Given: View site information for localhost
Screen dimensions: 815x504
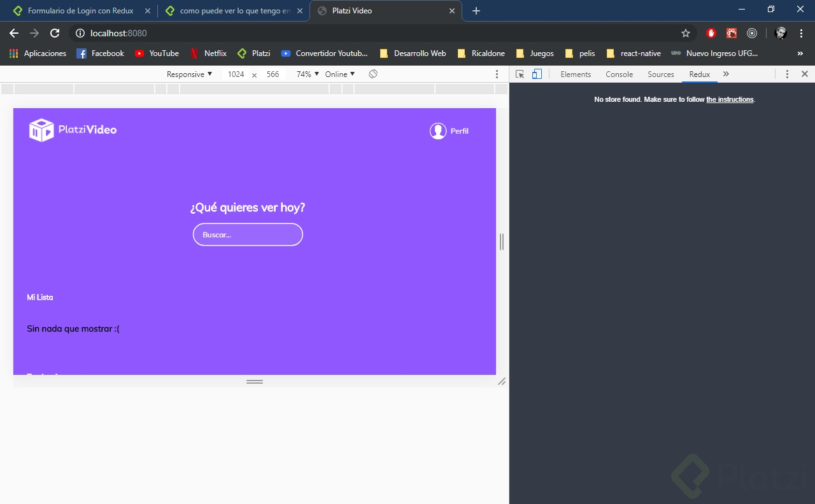Looking at the screenshot, I should point(80,33).
